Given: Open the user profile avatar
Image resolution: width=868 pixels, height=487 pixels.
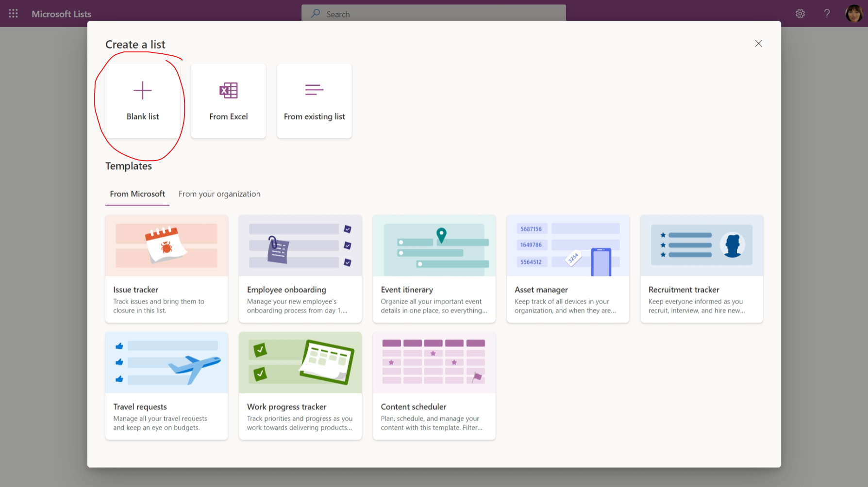Looking at the screenshot, I should point(854,14).
